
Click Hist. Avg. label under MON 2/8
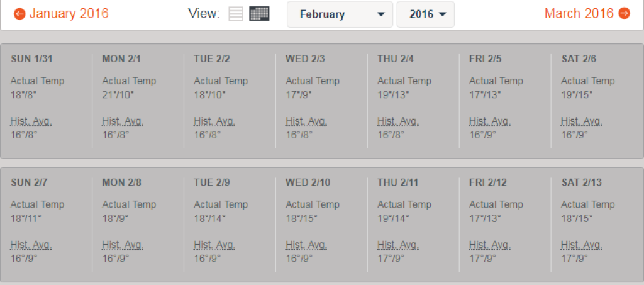(x=123, y=245)
